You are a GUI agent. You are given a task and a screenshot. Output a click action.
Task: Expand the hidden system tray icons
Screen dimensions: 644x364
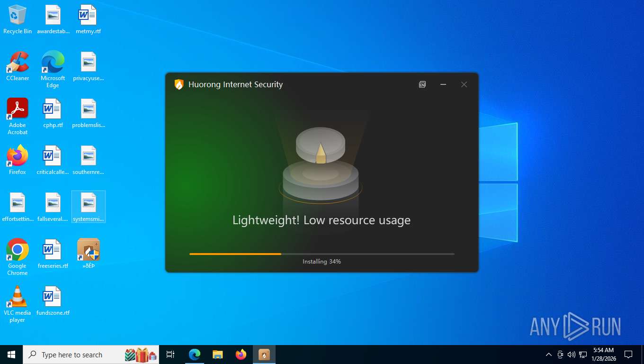(549, 355)
